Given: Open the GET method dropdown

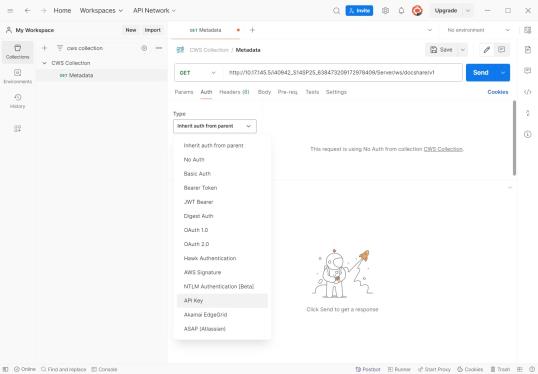Looking at the screenshot, I should click(197, 73).
